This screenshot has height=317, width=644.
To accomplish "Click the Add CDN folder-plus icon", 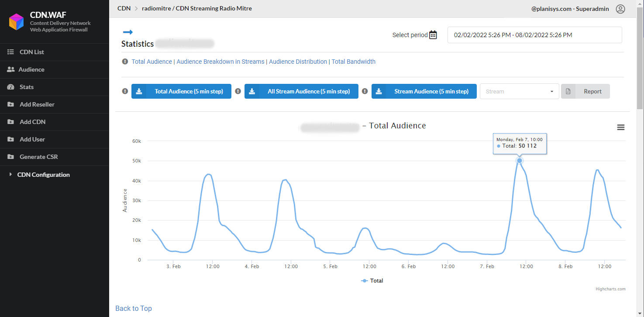I will (11, 122).
